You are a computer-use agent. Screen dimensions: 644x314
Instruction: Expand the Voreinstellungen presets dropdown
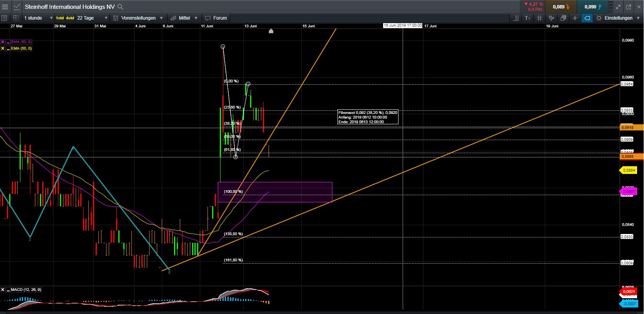[138, 18]
